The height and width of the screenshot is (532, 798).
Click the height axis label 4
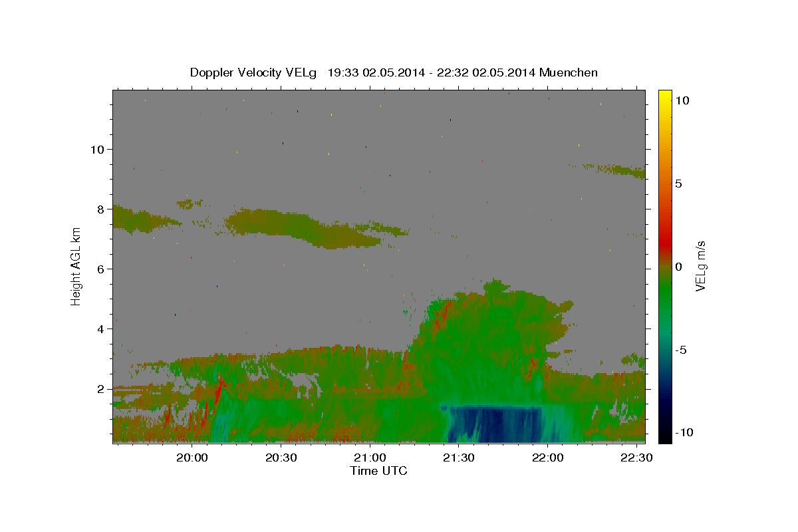100,329
